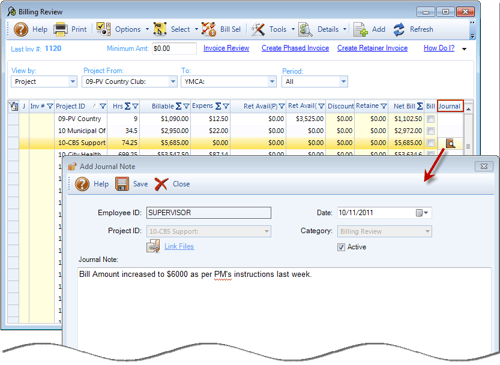This screenshot has height=365, width=500.
Task: Click the How Do I? link
Action: pyautogui.click(x=439, y=48)
